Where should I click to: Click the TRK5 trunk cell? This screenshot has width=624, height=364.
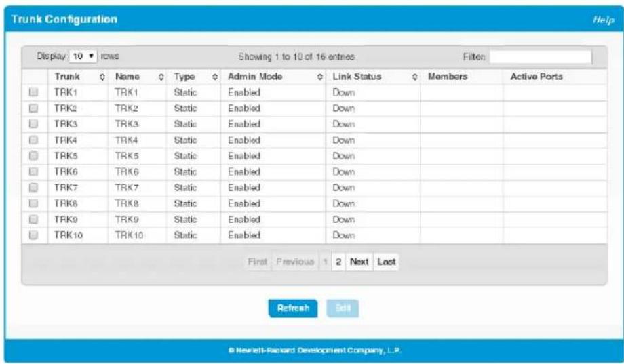[66, 156]
